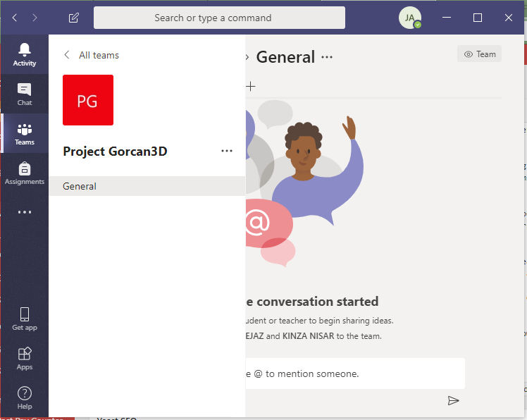Click the General channel title
This screenshot has height=420, width=527.
coord(285,57)
